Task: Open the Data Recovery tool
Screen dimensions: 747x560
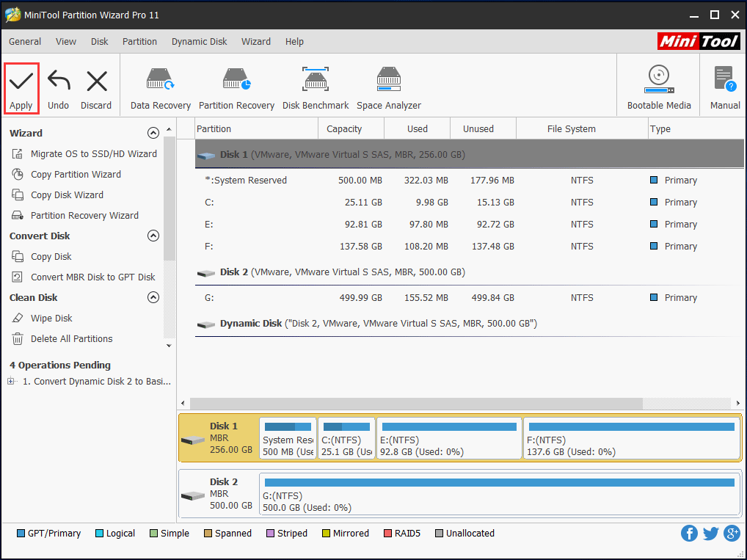Action: click(160, 85)
